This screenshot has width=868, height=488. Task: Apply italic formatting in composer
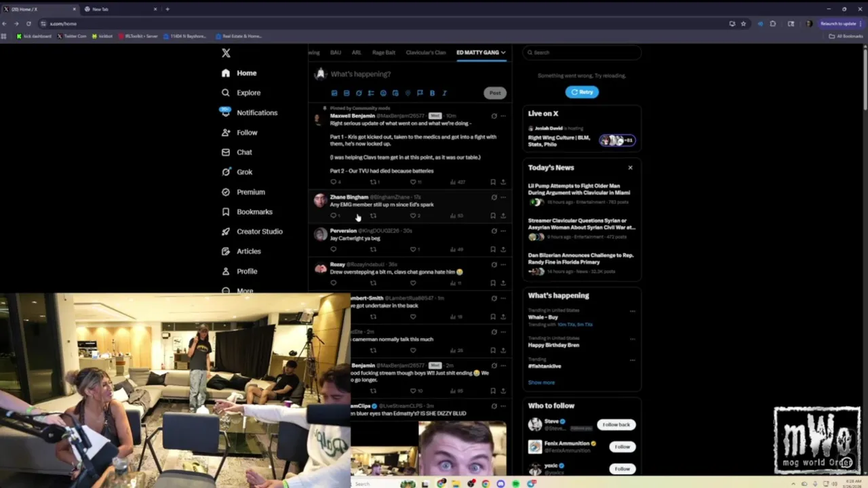pos(444,93)
